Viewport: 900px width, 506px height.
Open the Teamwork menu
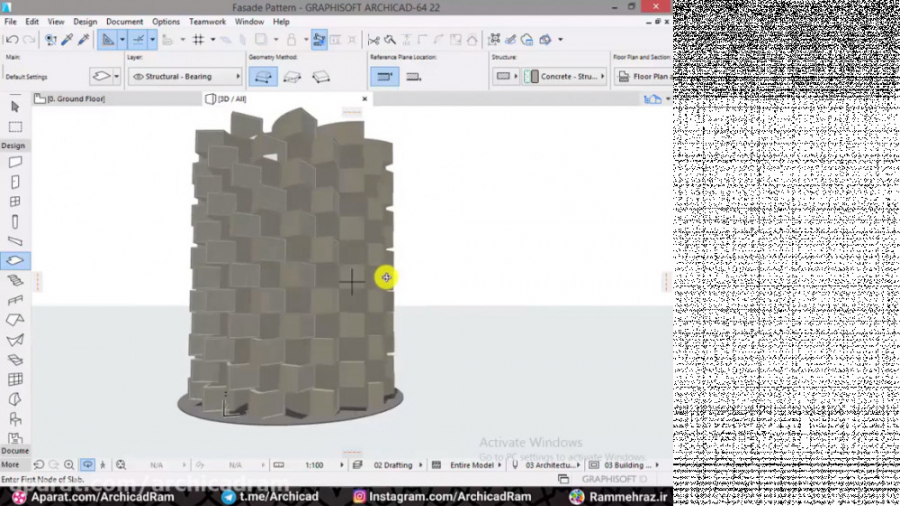[x=207, y=21]
